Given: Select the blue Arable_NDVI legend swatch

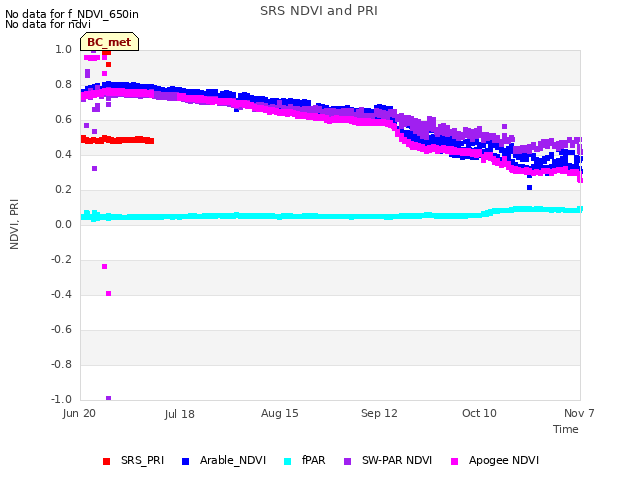Looking at the screenshot, I should 185,461.
